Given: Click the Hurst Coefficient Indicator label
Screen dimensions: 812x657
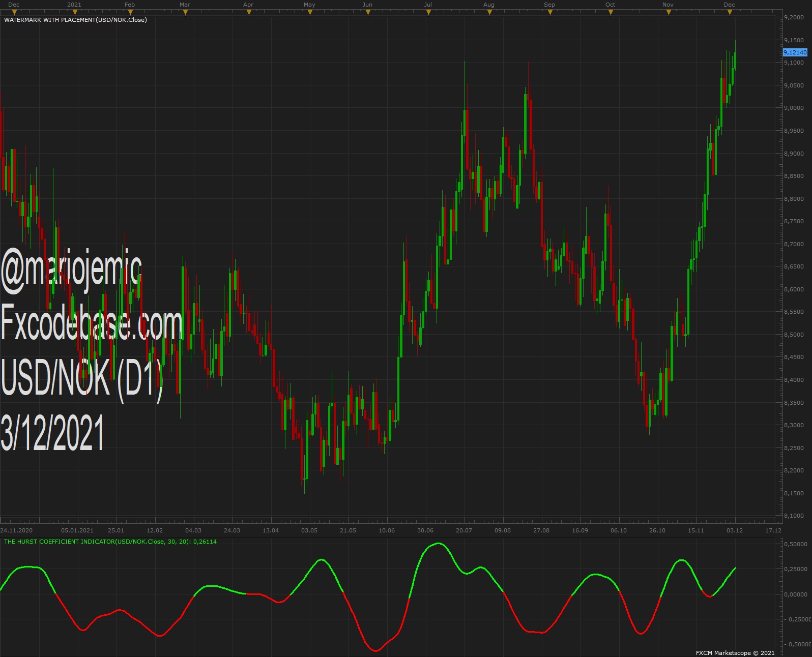Looking at the screenshot, I should 110,542.
